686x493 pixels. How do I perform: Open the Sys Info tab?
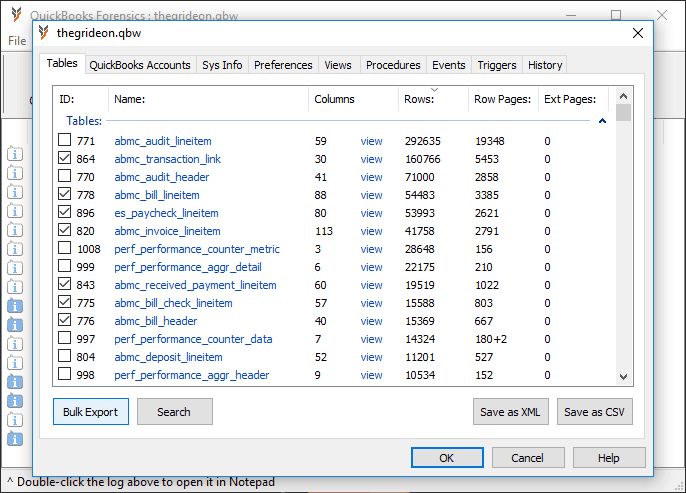pos(222,65)
